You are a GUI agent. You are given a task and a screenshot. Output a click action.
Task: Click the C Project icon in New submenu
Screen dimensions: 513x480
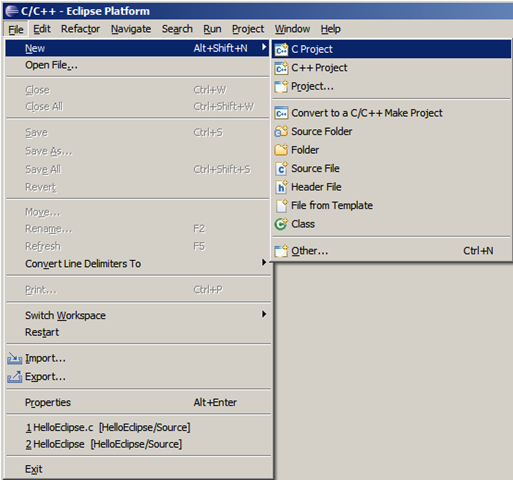point(281,49)
